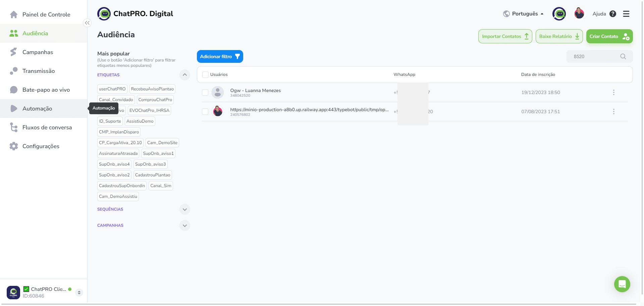Filter by ComprouChatPro tag
The width and height of the screenshot is (644, 306).
[x=155, y=100]
